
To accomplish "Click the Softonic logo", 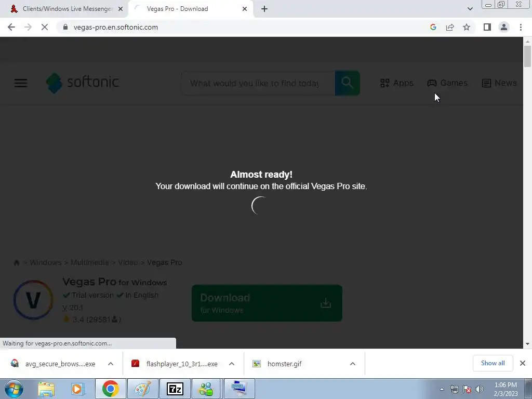I will (83, 83).
